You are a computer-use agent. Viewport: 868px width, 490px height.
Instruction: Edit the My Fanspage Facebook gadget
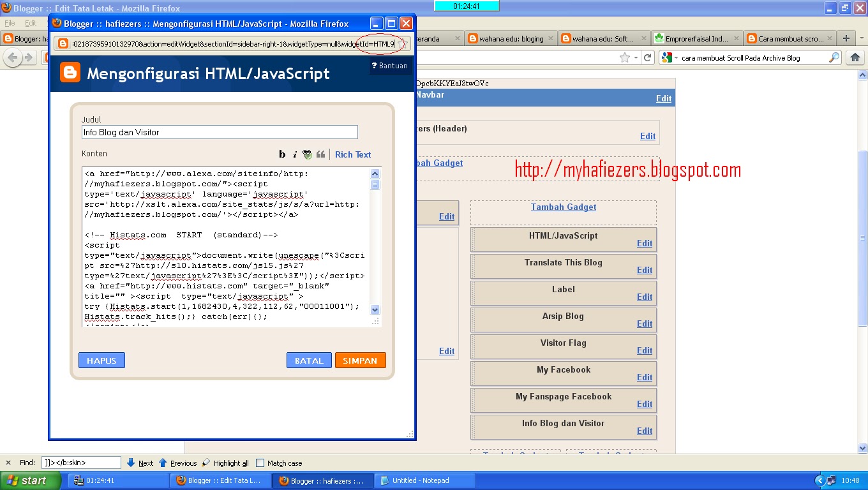point(645,404)
